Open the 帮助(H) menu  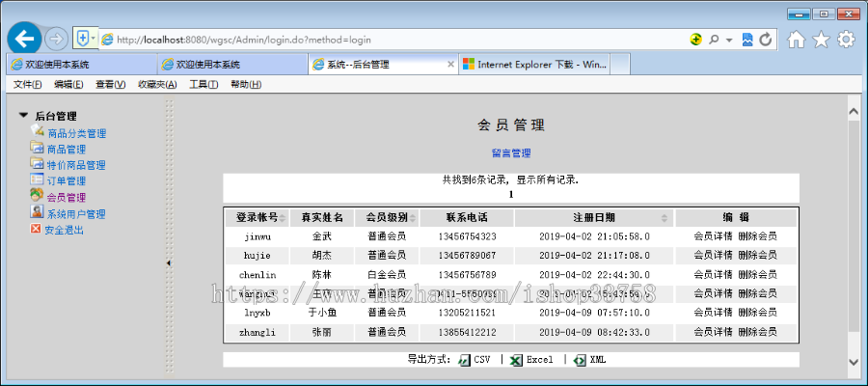[246, 84]
